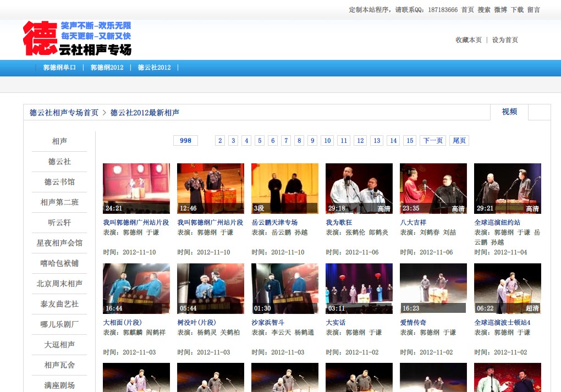The height and width of the screenshot is (392, 561).
Task: Click the 全球巡演波士顿站4 title link
Action: click(x=502, y=323)
